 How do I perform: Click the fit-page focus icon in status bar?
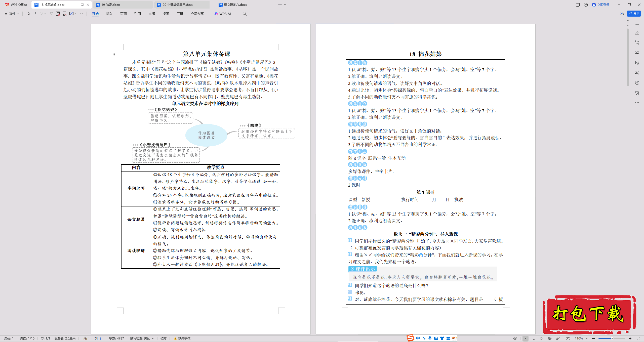click(x=568, y=338)
